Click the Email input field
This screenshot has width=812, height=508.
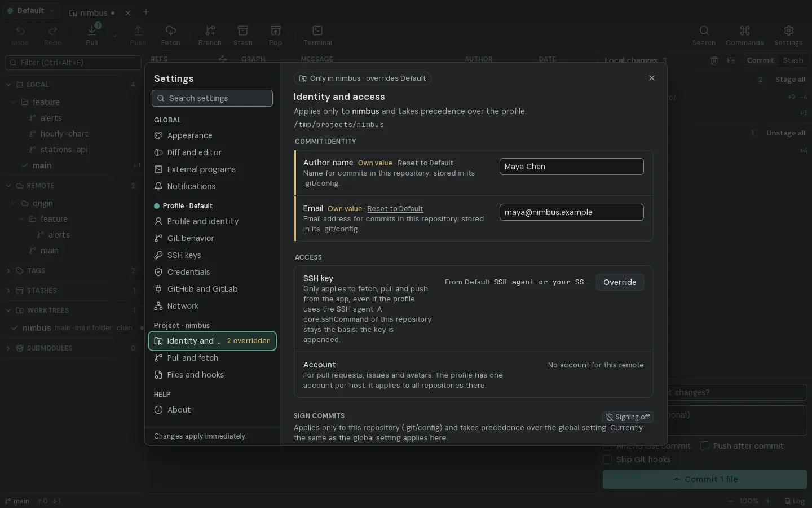[571, 212]
